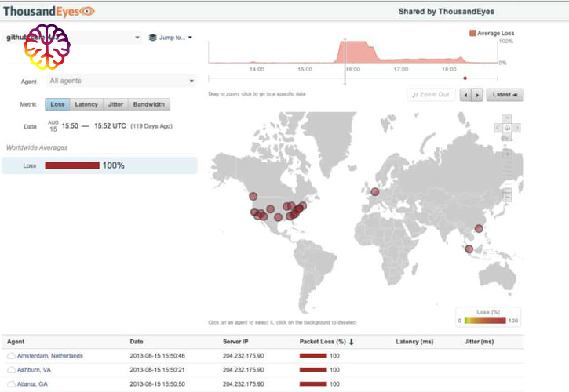Click the layers icon beside Jump to
This screenshot has height=392, width=569.
click(153, 38)
